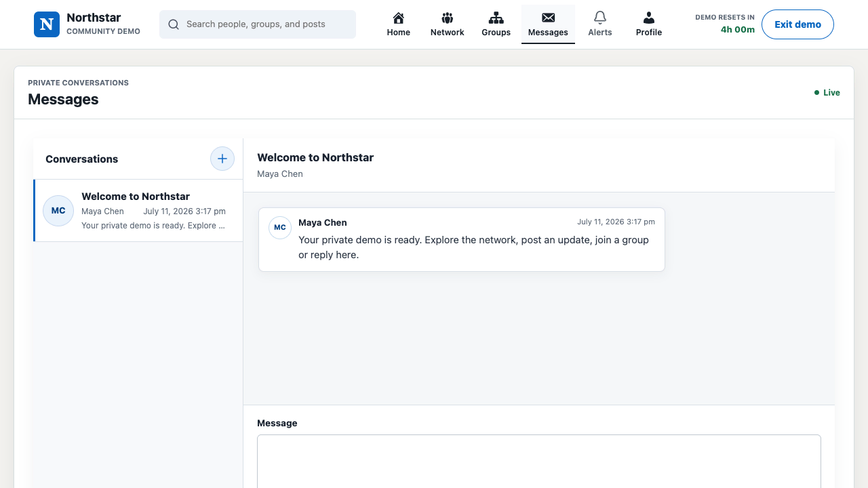Click into the Message text box
Image resolution: width=868 pixels, height=488 pixels.
539,461
